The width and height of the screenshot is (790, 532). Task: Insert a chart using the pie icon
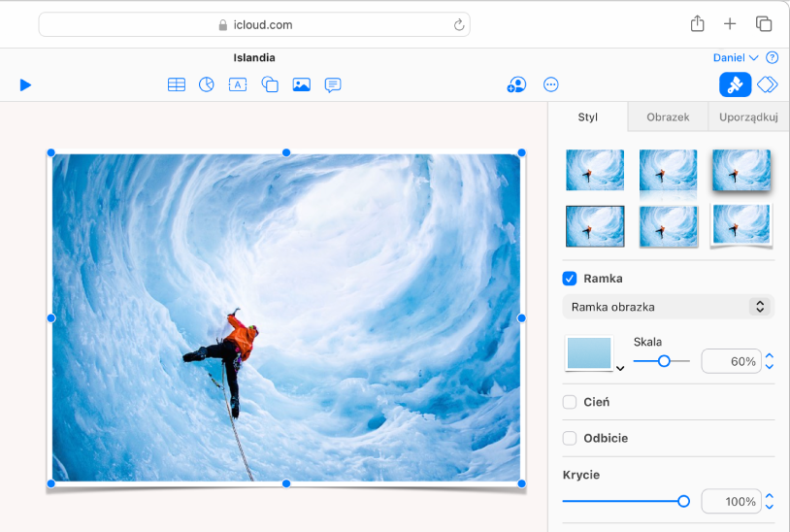click(x=207, y=85)
